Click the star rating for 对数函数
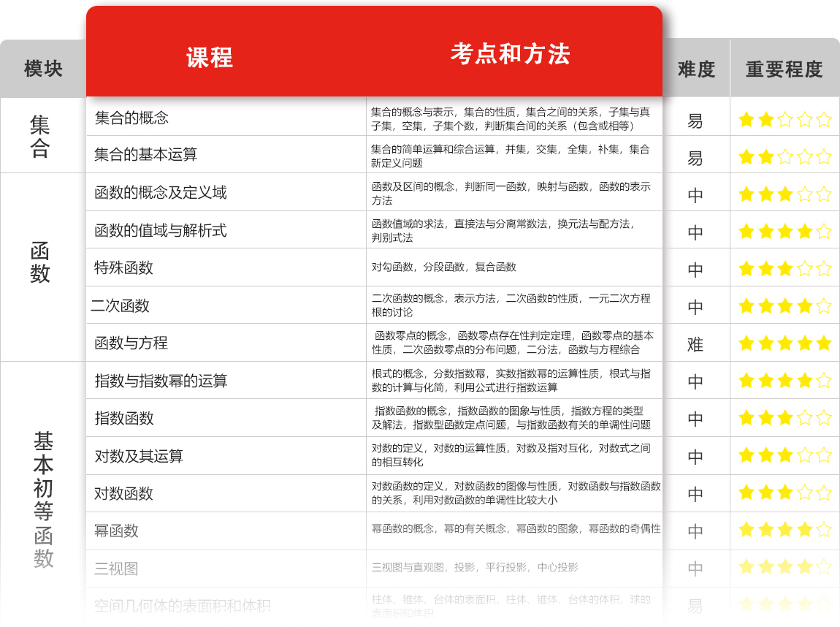Viewport: 840px width, 627px height. click(x=784, y=492)
